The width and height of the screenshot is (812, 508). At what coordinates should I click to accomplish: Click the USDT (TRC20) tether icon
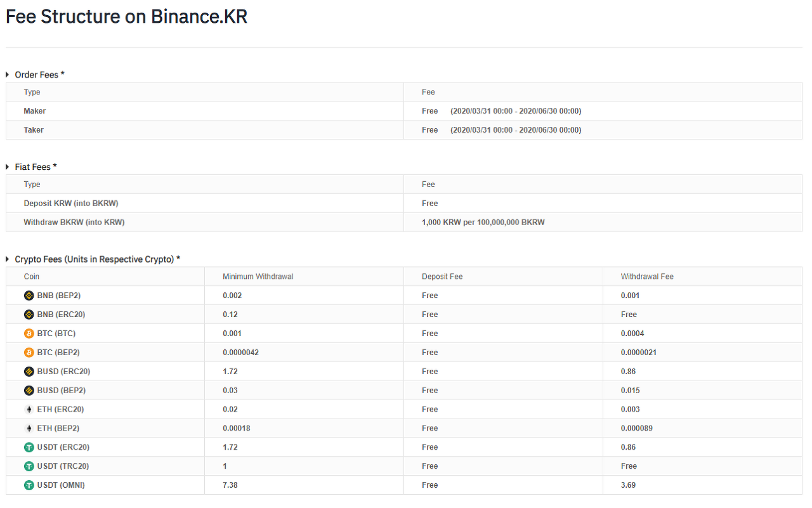[x=29, y=467]
